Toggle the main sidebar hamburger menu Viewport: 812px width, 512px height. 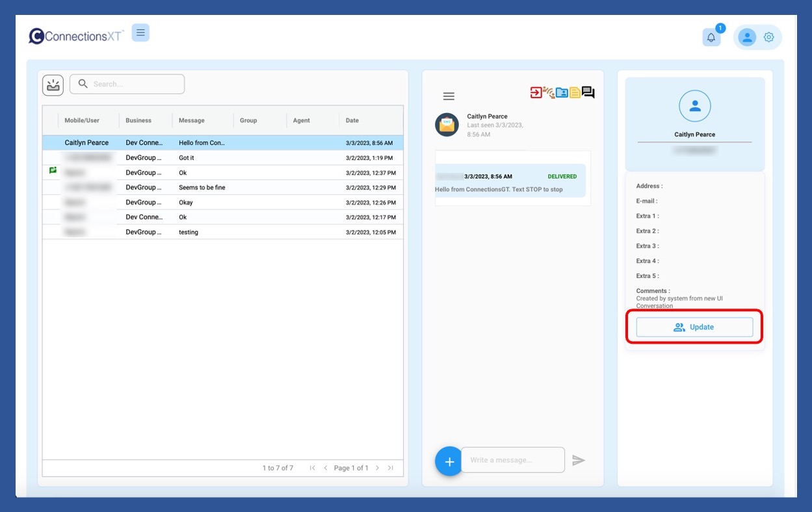point(140,32)
